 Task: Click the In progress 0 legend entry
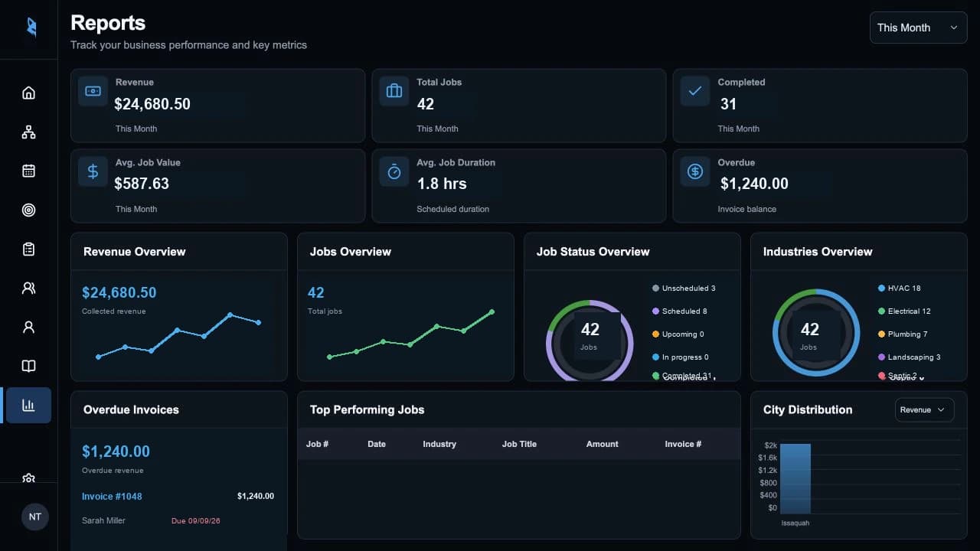[681, 357]
